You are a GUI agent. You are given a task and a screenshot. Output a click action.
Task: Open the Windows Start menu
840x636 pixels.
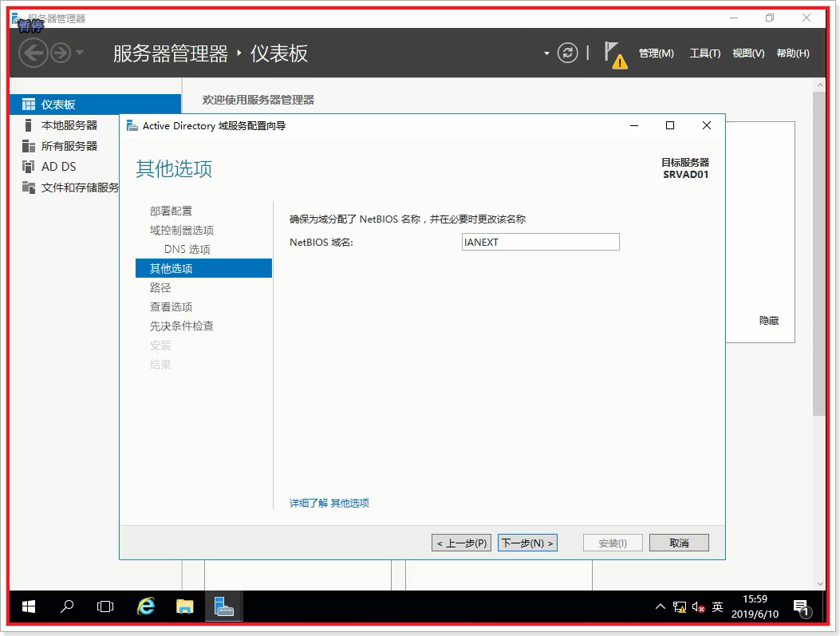click(29, 606)
